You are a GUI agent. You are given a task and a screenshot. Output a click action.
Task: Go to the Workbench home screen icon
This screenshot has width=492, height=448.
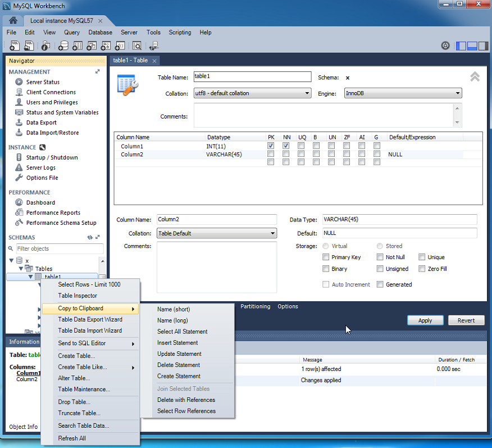coord(13,20)
